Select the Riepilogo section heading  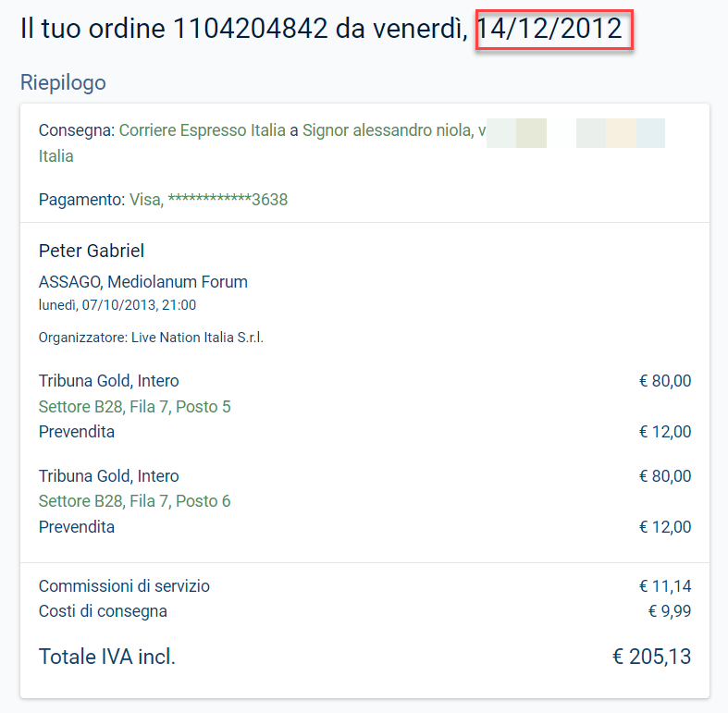point(63,83)
